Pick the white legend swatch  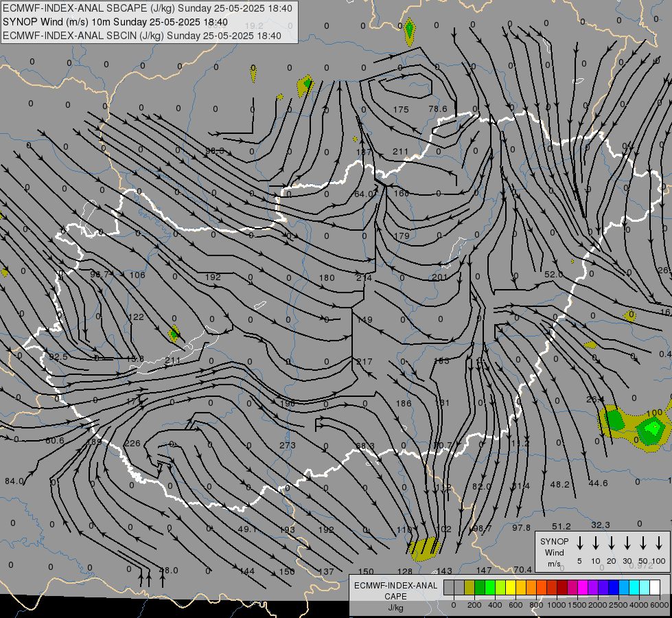[654, 588]
